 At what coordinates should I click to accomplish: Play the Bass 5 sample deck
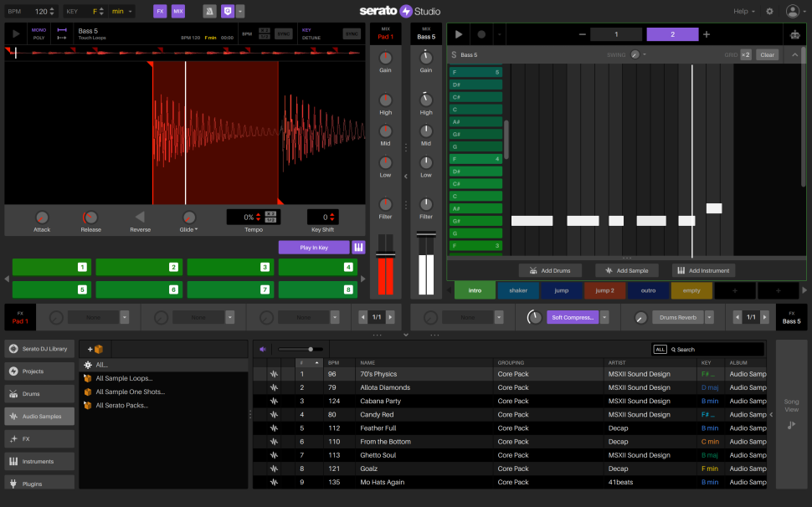(16, 33)
